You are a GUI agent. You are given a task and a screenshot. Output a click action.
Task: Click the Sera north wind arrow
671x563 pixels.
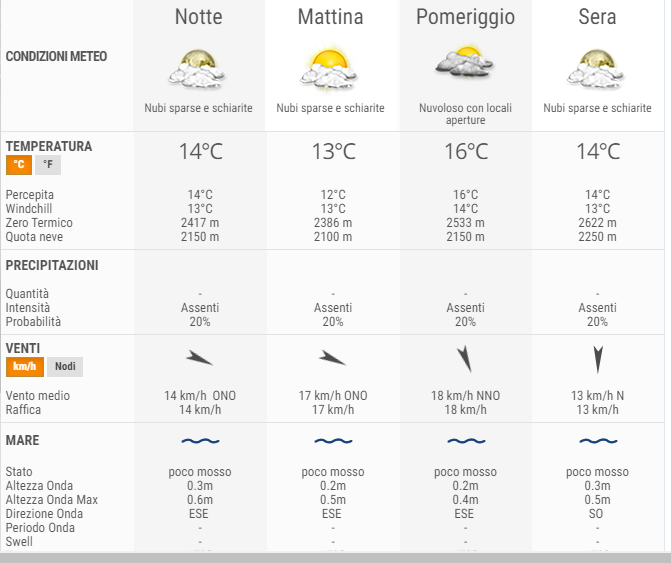pyautogui.click(x=598, y=359)
